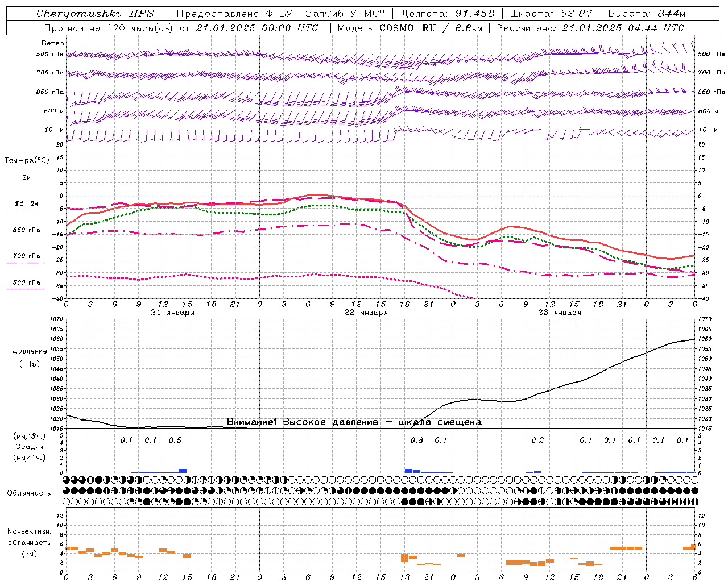Click the elevation text "Высота: 844м"
The image size is (728, 582).
tap(647, 14)
